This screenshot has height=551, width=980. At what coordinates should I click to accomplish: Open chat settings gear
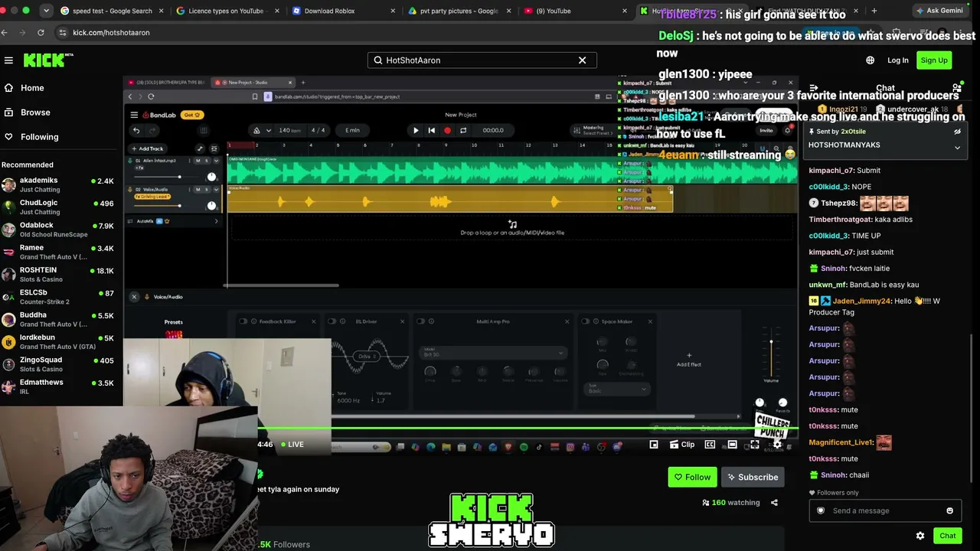click(920, 536)
